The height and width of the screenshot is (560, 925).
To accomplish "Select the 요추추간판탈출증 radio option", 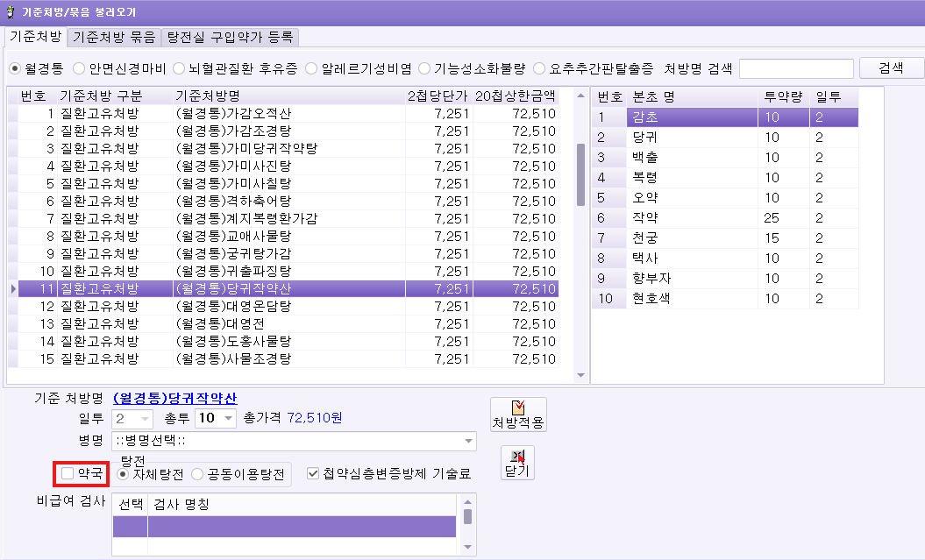I will coord(538,69).
